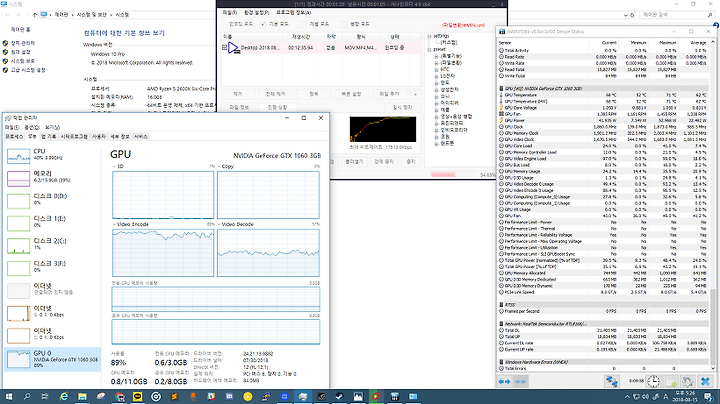Select 디스크 3(F:) in Task Manager sidebar
Image resolution: width=720 pixels, height=404 pixels.
tap(51, 268)
